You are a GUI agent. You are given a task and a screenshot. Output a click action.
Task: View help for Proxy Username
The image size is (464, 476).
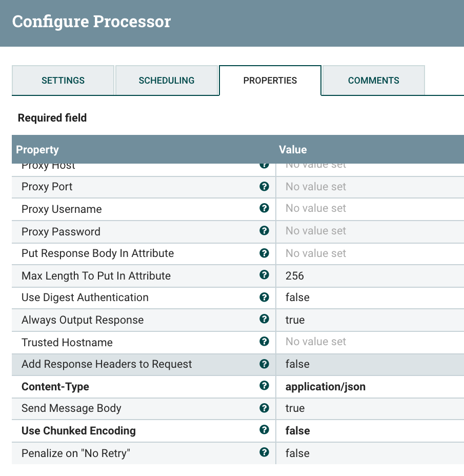(x=264, y=208)
